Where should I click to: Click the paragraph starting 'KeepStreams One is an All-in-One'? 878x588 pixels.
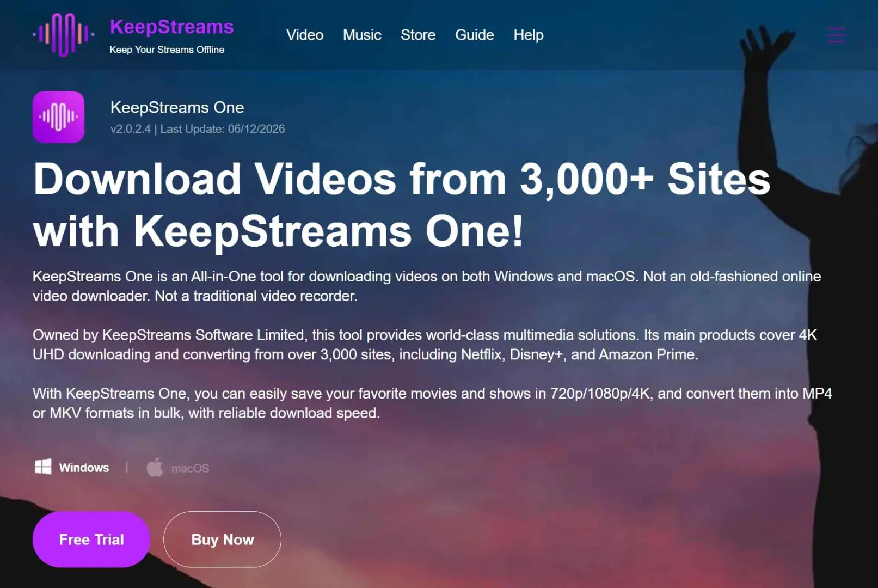point(427,286)
